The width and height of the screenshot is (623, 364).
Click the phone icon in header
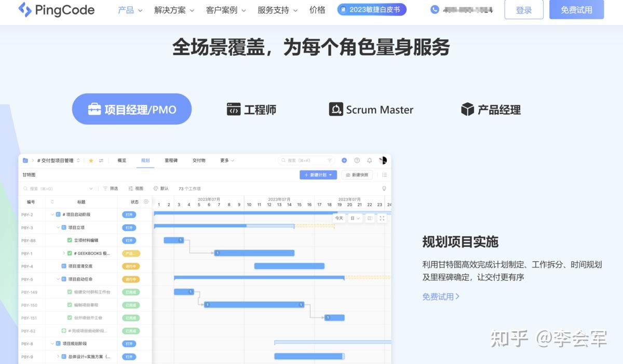435,9
